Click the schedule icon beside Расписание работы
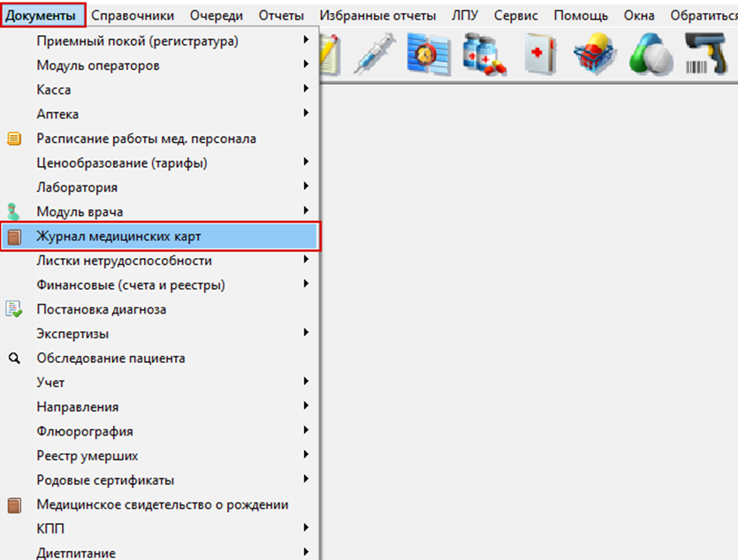738x560 pixels. 14,139
